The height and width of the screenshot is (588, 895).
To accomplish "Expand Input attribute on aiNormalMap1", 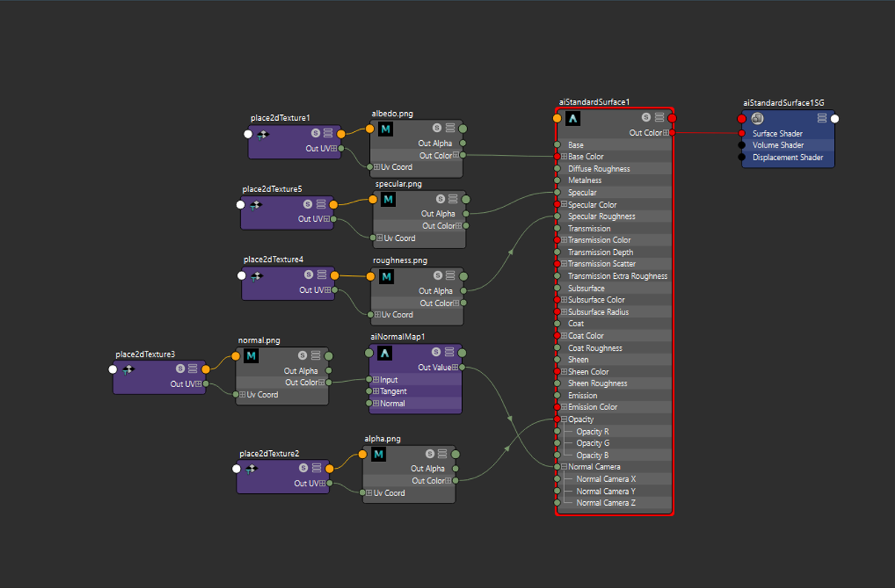I will click(376, 380).
